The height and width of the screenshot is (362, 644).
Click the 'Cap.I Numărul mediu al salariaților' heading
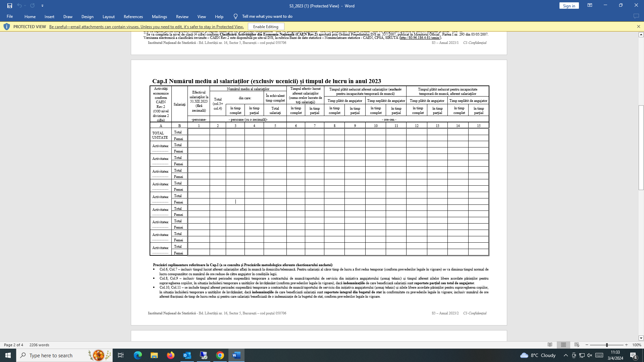tap(266, 81)
